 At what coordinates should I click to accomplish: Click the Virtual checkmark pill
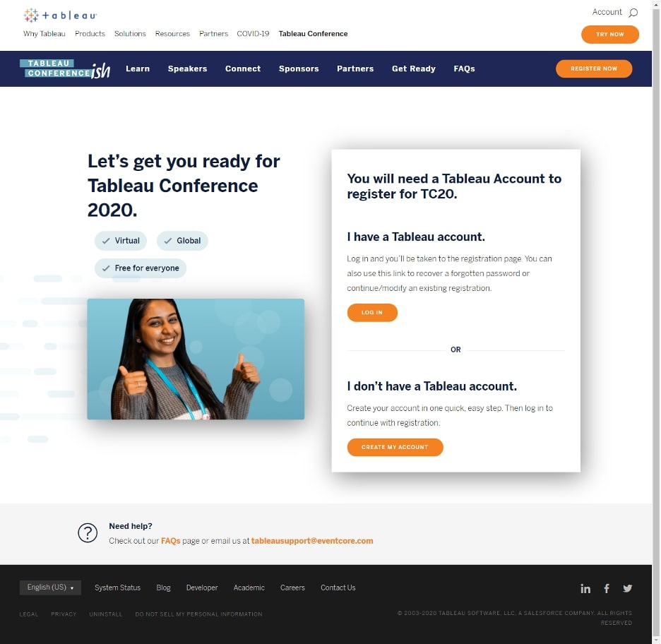(121, 241)
